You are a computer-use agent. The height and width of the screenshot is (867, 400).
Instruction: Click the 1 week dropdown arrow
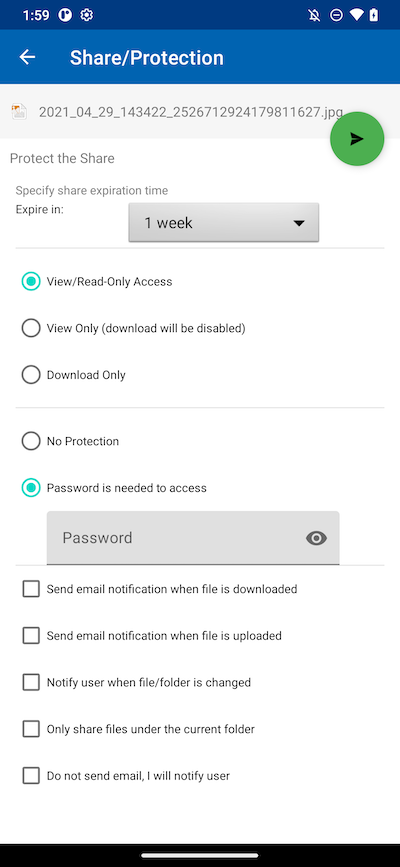click(299, 223)
